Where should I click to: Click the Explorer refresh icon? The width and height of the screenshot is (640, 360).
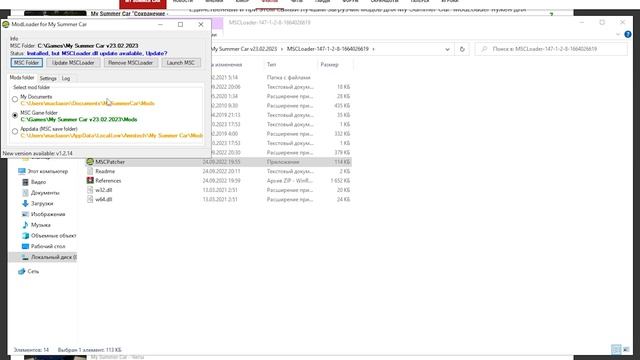click(x=462, y=49)
